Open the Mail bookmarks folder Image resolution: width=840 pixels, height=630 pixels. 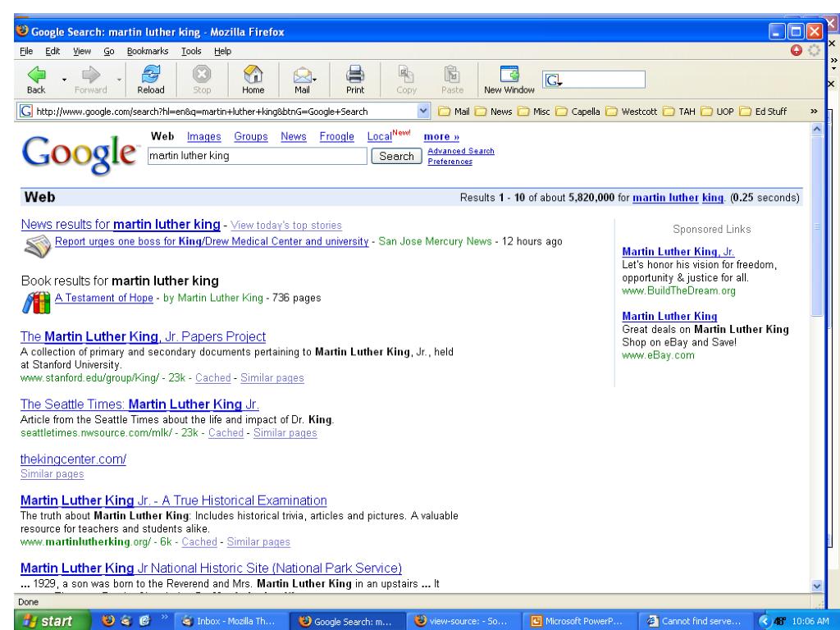[x=454, y=112]
